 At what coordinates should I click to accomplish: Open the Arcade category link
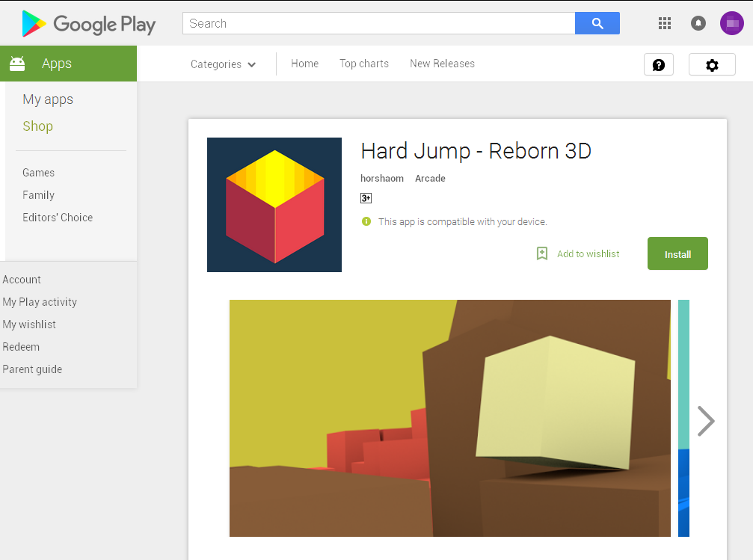[430, 179]
